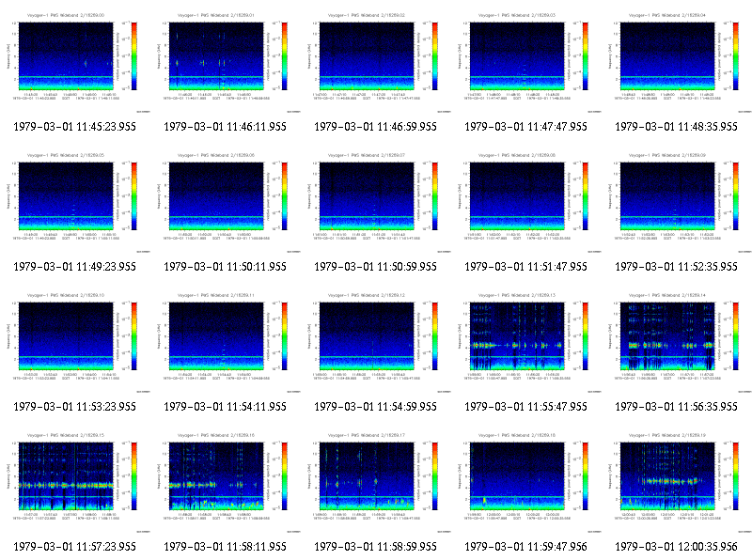The image size is (752, 560).
Task: Open the 11:52:35.955 spectrogram thumbnail
Action: (677, 202)
